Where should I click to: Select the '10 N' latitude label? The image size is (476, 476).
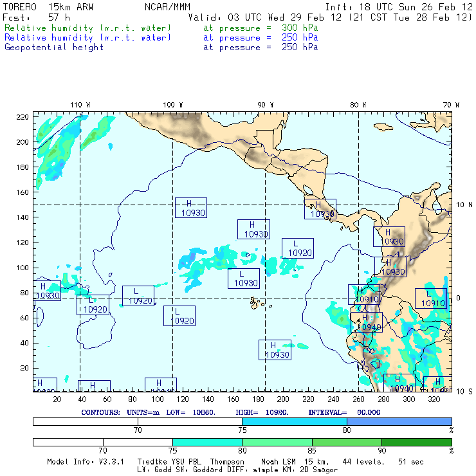464,205
